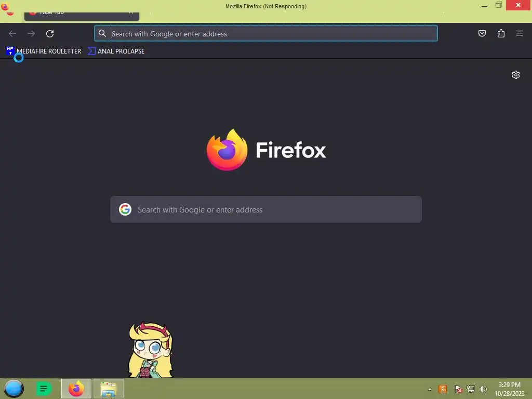This screenshot has height=399, width=532.
Task: Open the second bookmark on bookmarks toolbar
Action: (116, 51)
